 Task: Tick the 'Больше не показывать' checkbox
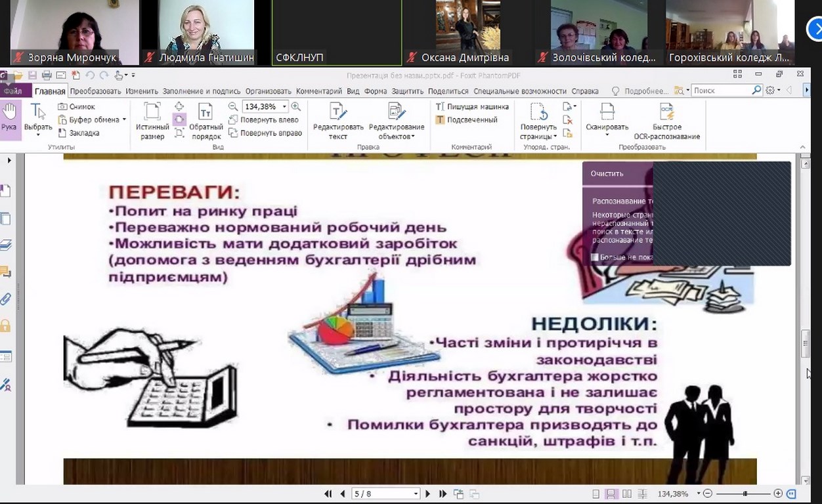tap(595, 257)
